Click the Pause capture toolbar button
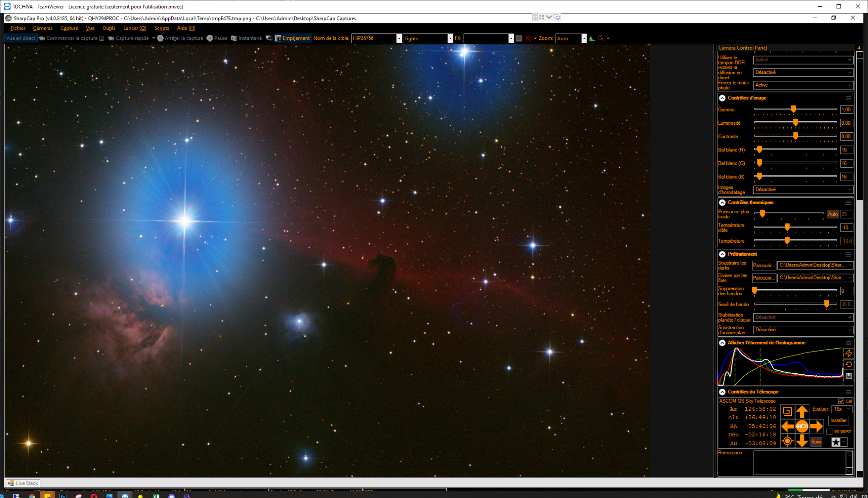The height and width of the screenshot is (498, 868). click(217, 38)
